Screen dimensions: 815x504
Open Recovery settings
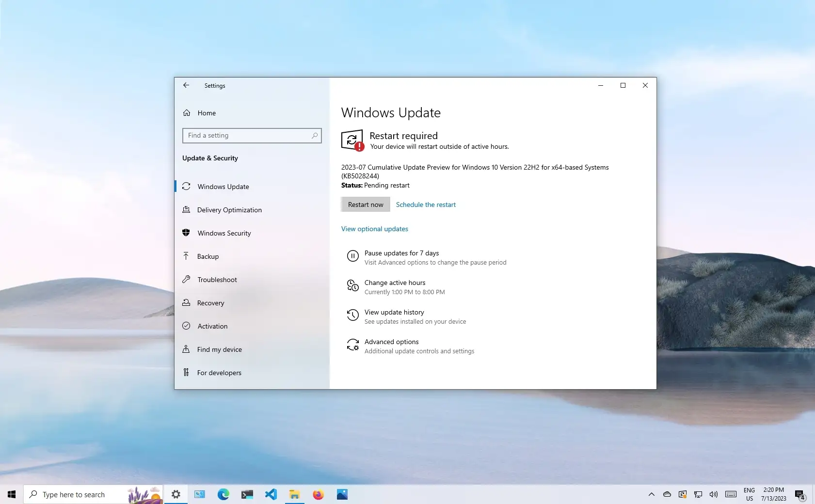(x=252, y=303)
